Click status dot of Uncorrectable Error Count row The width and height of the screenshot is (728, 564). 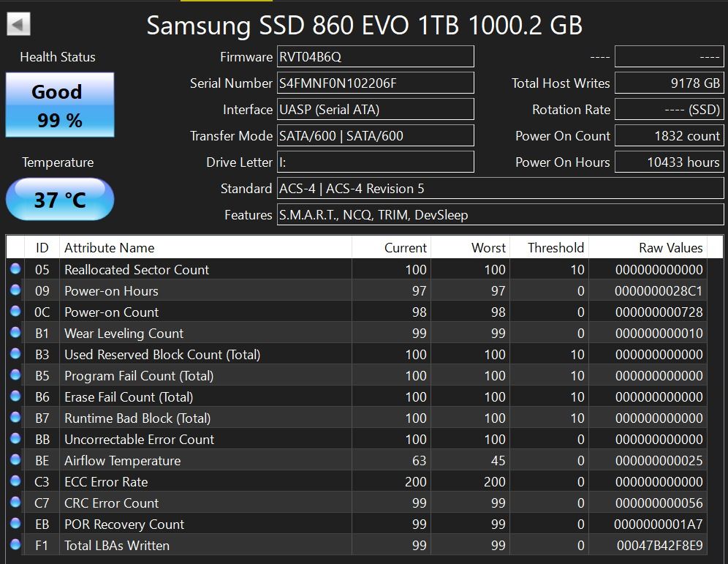click(15, 438)
